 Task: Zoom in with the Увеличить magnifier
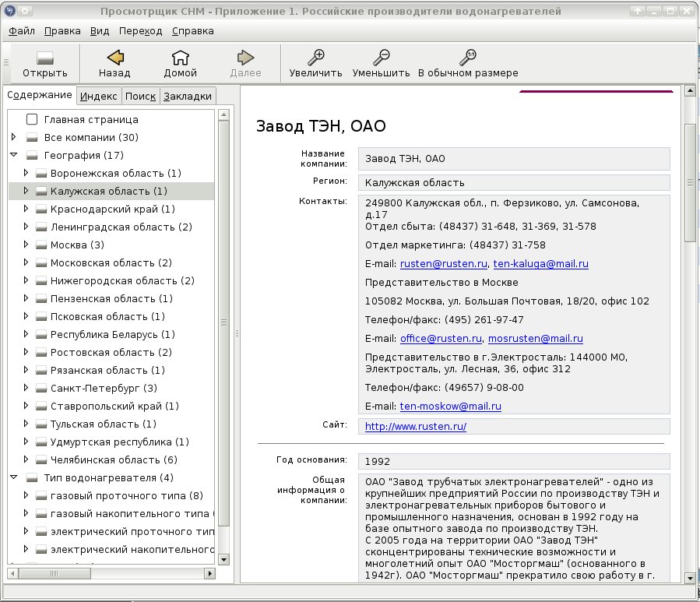[315, 58]
